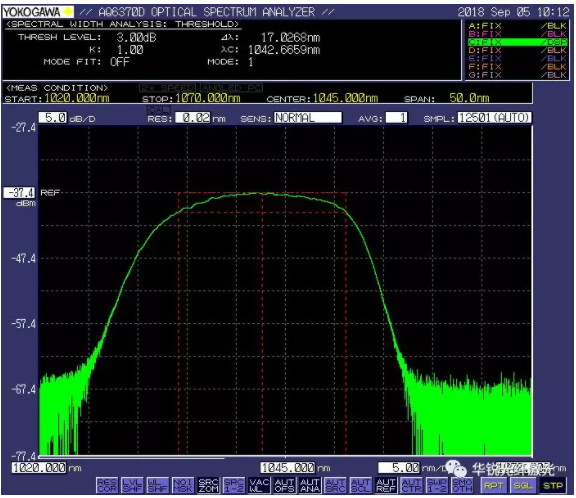Open the SMPL sampling points field
The height and width of the screenshot is (498, 576).
[494, 118]
